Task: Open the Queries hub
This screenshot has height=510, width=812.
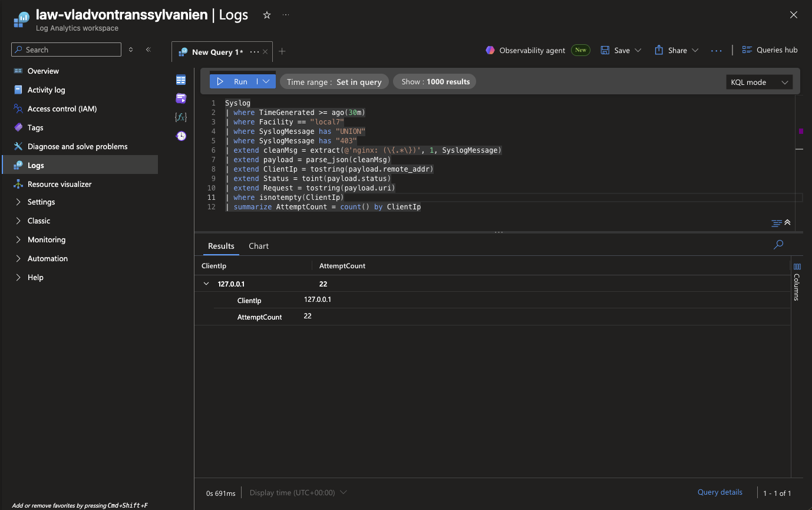Action: (770, 50)
